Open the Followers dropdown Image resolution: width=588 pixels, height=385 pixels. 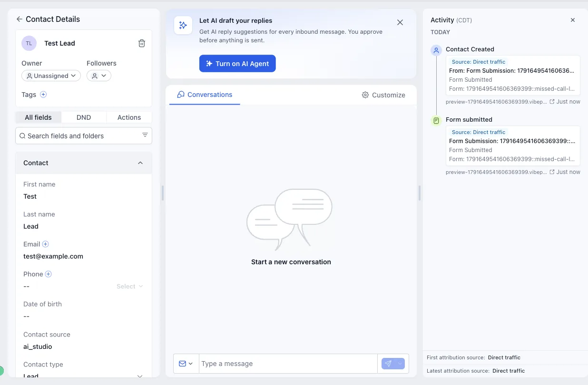[x=99, y=76]
